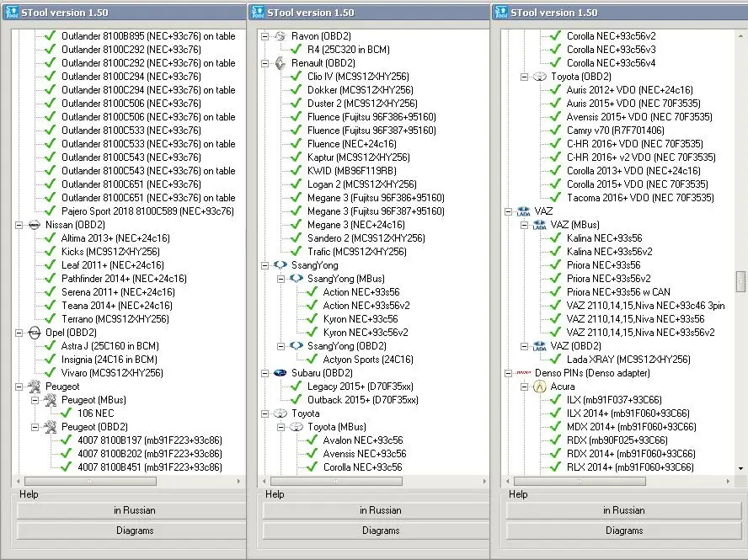Viewport: 748px width, 560px height.
Task: Collapse the Nissan (OBD2) branch
Action: pyautogui.click(x=19, y=225)
